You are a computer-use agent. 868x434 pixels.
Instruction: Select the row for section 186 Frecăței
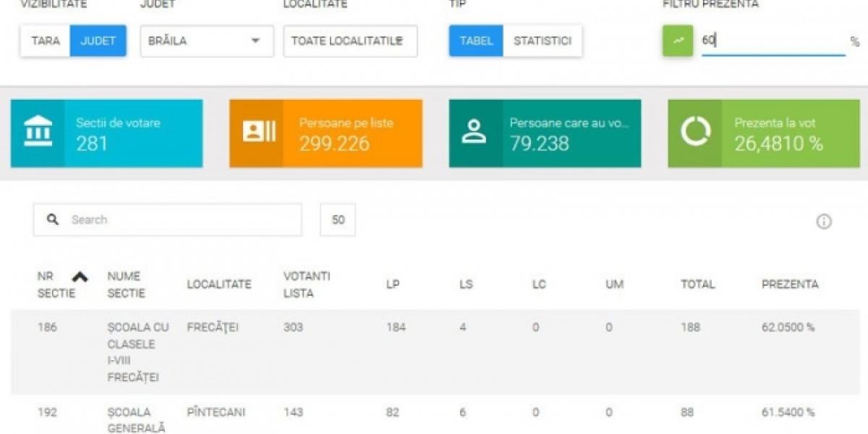pos(434,352)
